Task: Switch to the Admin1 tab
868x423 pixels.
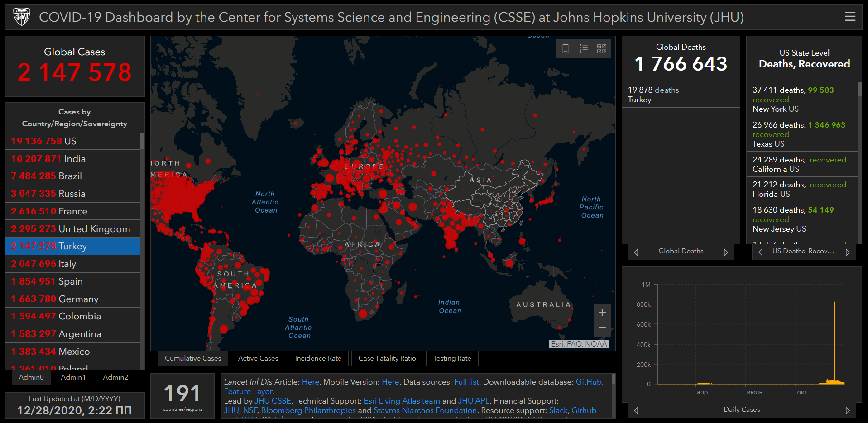Action: [73, 377]
